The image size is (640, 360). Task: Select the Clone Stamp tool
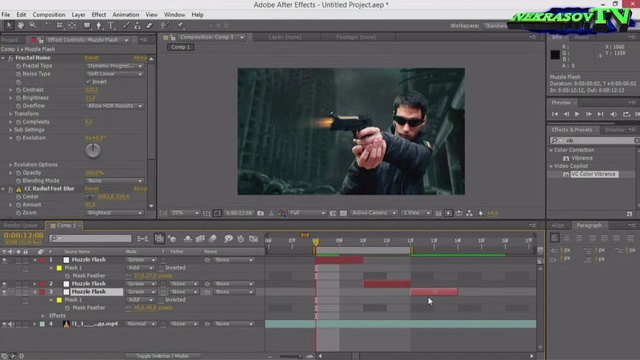(138, 25)
